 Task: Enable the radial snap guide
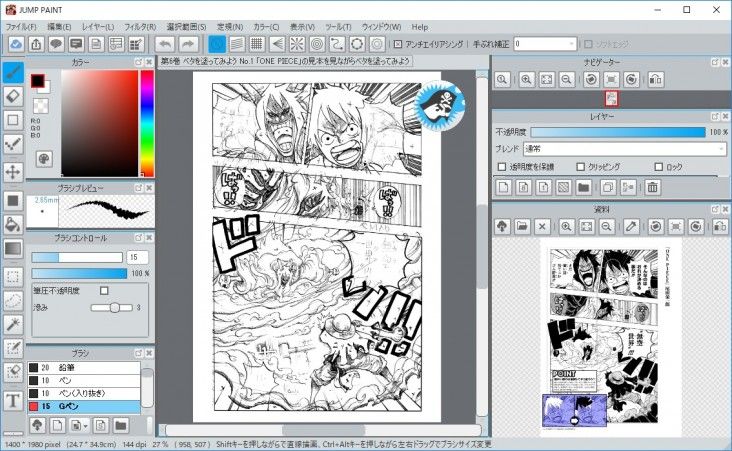(x=296, y=44)
